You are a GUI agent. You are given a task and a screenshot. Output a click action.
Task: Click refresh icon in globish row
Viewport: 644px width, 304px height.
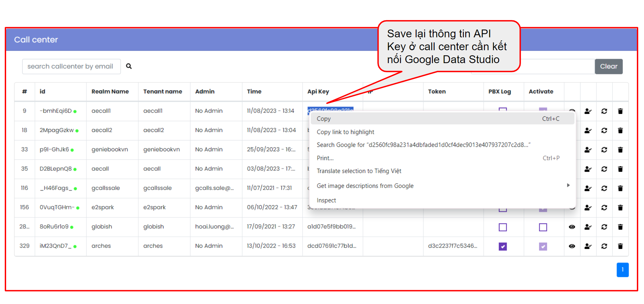(604, 227)
